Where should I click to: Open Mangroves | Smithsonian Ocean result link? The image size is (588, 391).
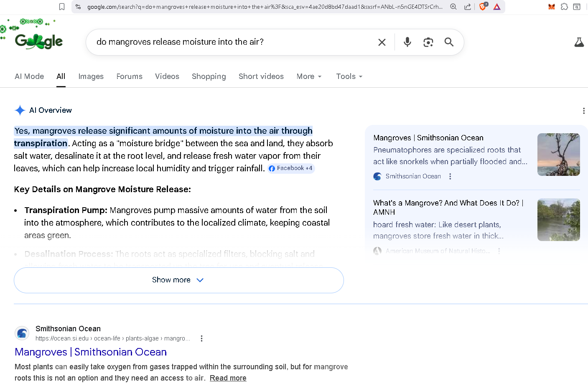(x=91, y=352)
